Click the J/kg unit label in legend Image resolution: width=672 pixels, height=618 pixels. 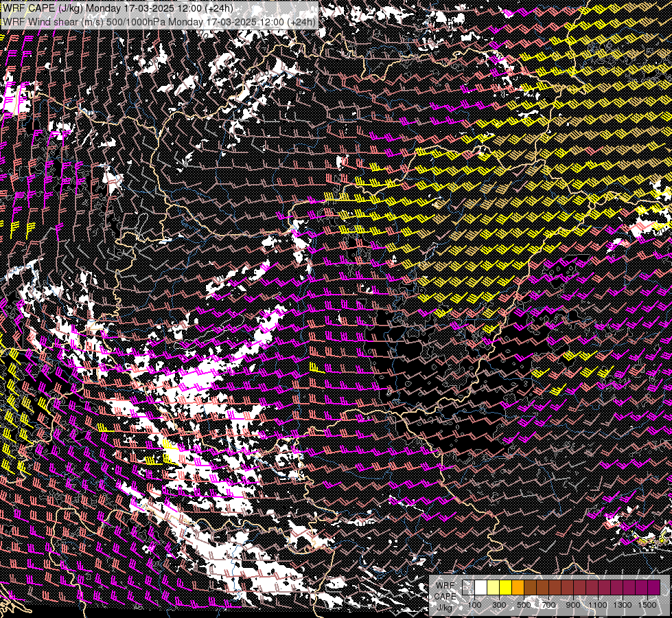[444, 607]
